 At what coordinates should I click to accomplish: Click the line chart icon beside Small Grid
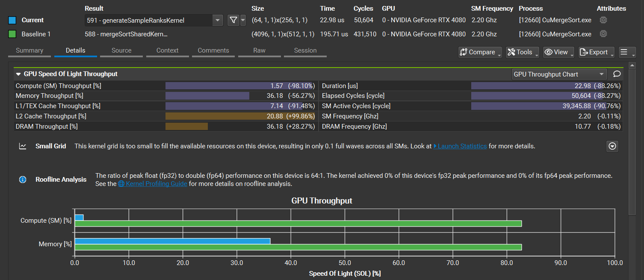(22, 146)
